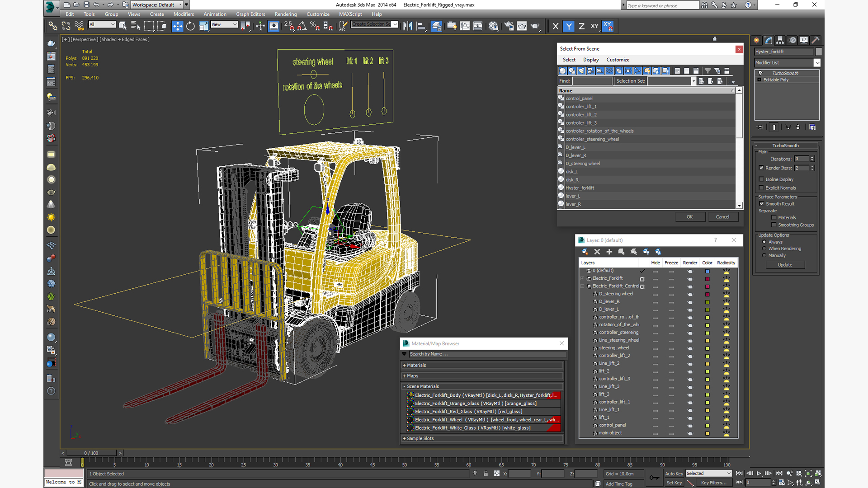The image size is (868, 488).
Task: Click Play Animation button
Action: coord(759,473)
